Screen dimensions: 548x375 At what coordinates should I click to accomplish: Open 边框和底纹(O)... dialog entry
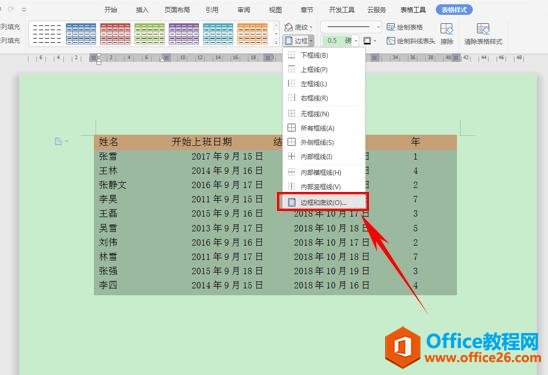(323, 202)
